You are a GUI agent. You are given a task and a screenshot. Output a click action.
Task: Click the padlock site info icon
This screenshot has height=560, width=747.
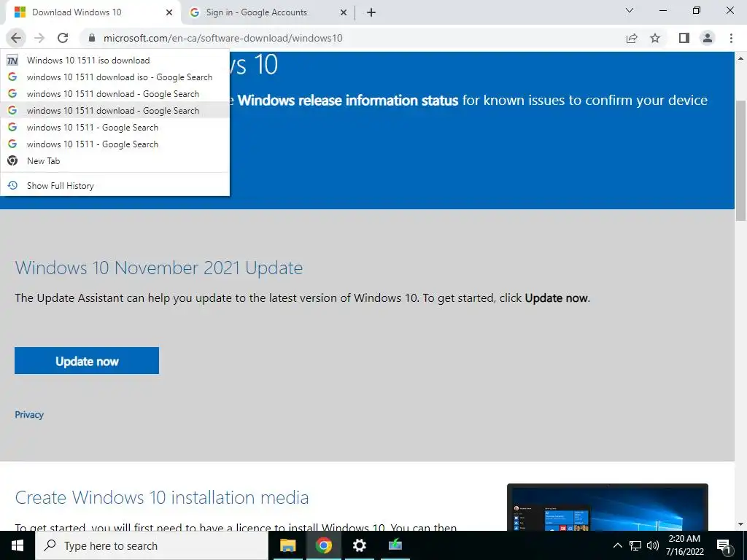pyautogui.click(x=92, y=38)
